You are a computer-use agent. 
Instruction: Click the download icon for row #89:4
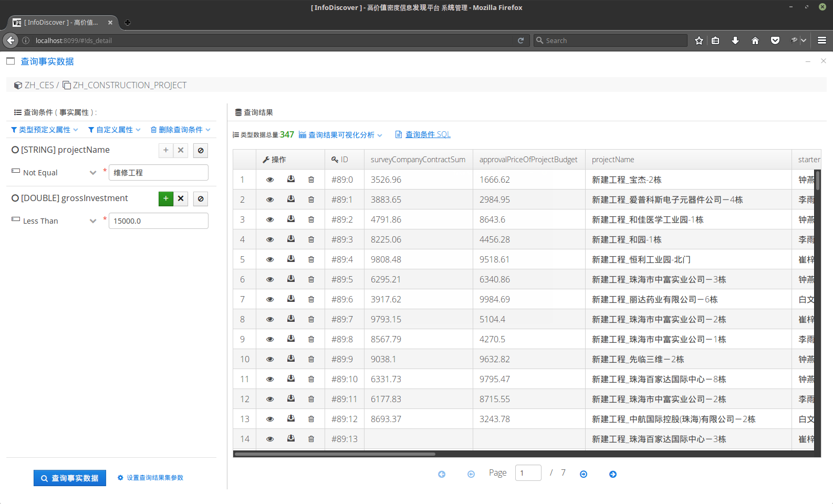pos(291,259)
